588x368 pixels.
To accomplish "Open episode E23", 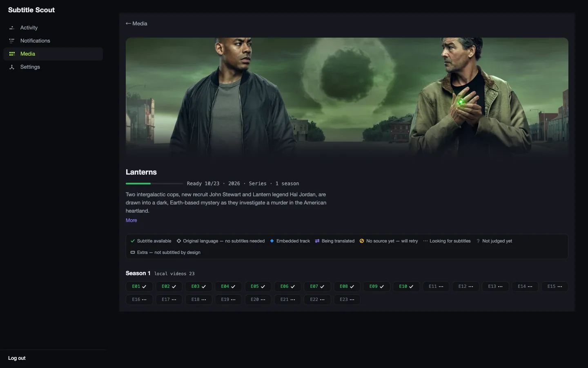I will click(347, 300).
